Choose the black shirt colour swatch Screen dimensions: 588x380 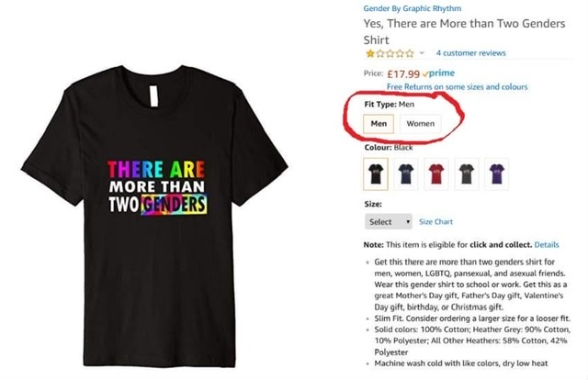pyautogui.click(x=376, y=172)
